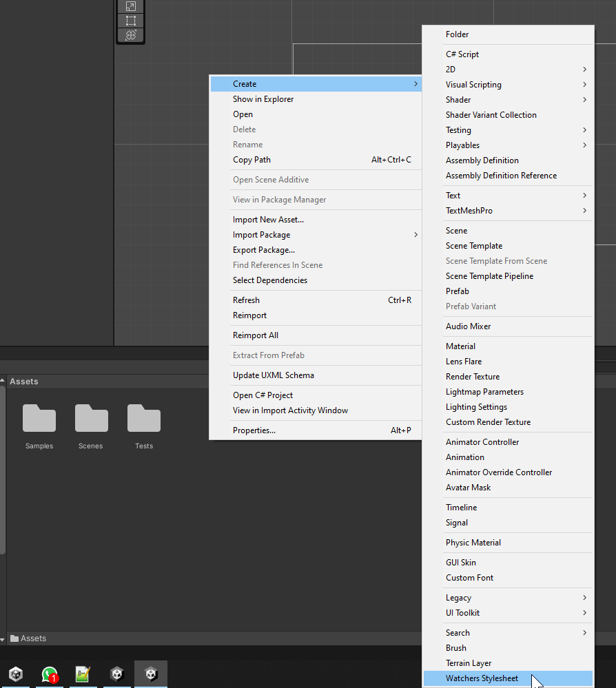Click the Project panel vertical scrollbar
The width and height of the screenshot is (616, 688).
tap(3, 468)
